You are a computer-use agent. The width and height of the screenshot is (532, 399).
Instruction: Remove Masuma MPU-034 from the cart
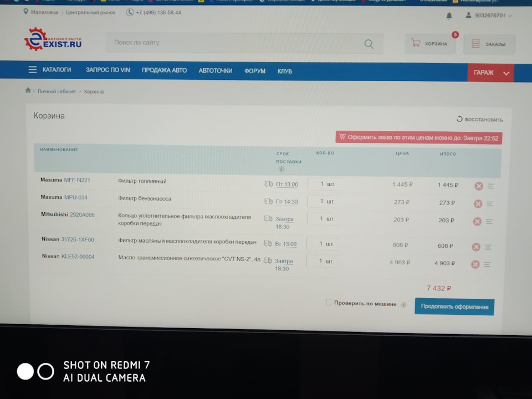coord(478,203)
